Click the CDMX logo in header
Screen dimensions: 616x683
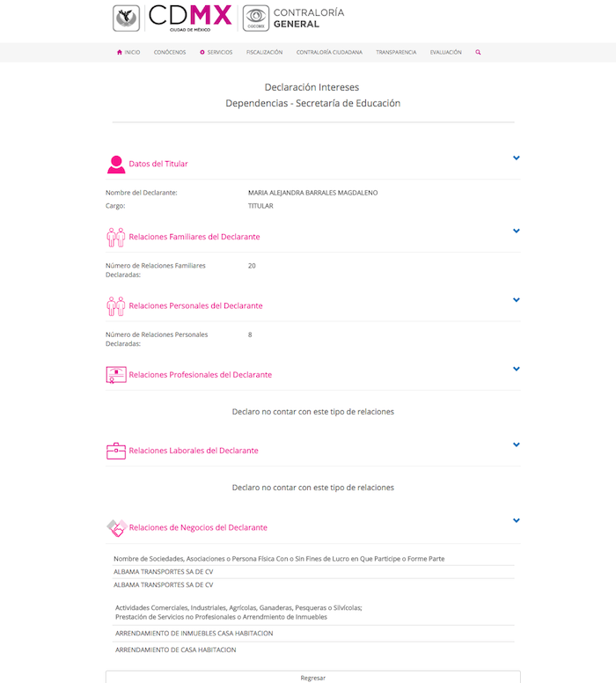(190, 18)
